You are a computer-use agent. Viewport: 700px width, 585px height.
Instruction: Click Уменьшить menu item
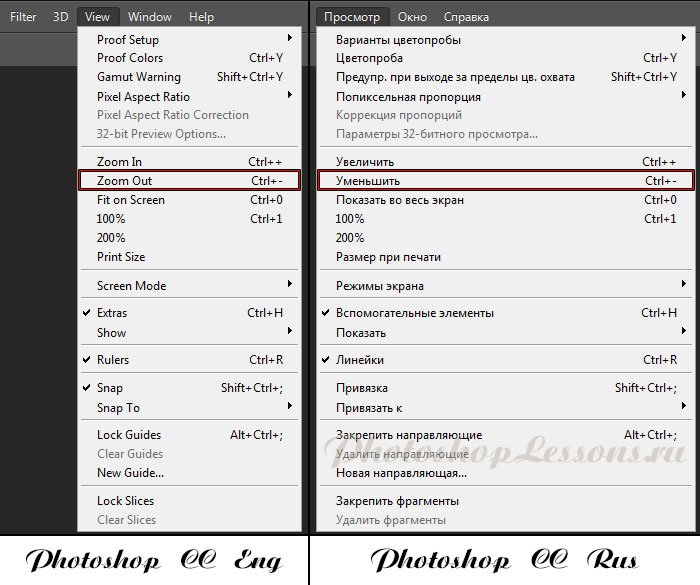[x=506, y=180]
